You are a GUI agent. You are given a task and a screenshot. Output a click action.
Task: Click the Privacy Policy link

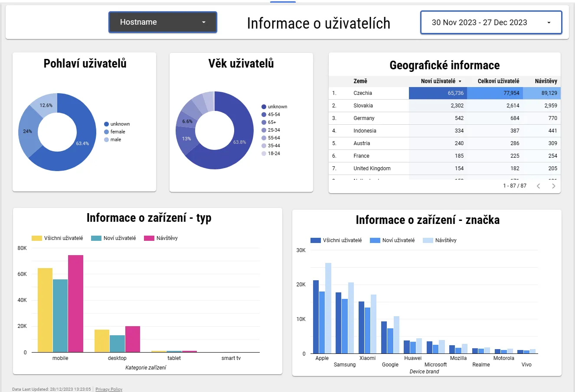109,389
